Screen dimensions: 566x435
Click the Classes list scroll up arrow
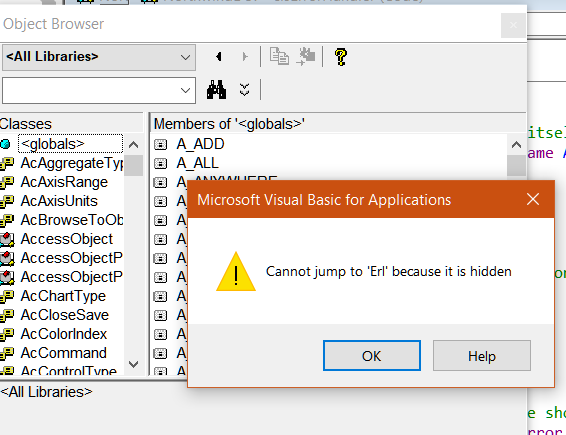(x=134, y=145)
